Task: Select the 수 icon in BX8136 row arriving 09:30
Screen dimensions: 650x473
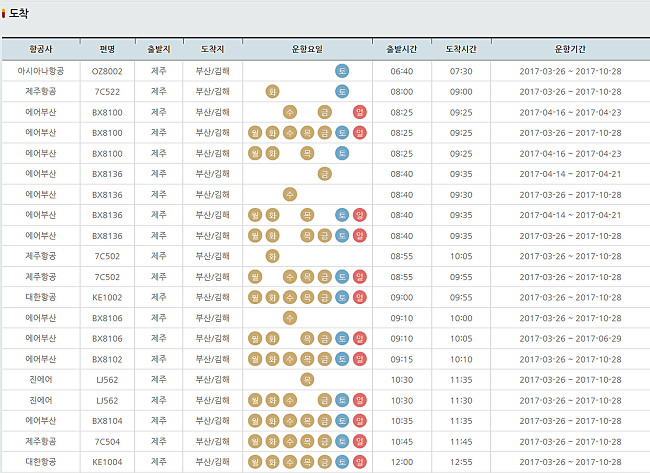Action: tap(290, 194)
